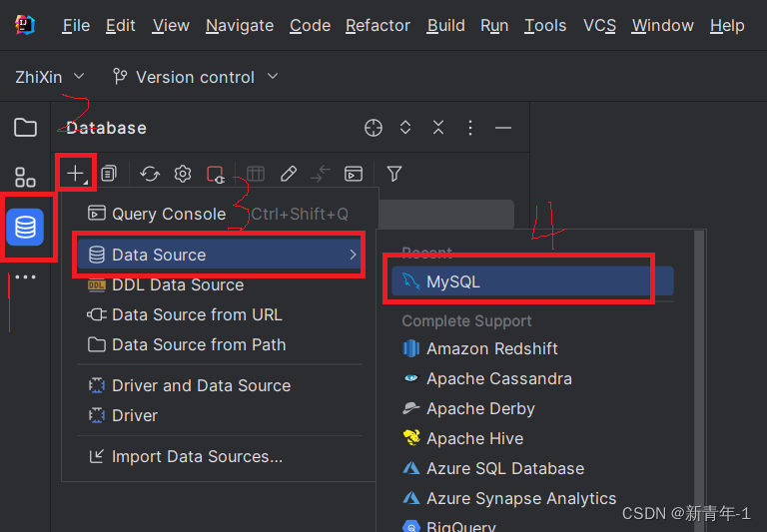Click the arrows Go to DDL icon
This screenshot has height=532, width=767.
tap(321, 174)
